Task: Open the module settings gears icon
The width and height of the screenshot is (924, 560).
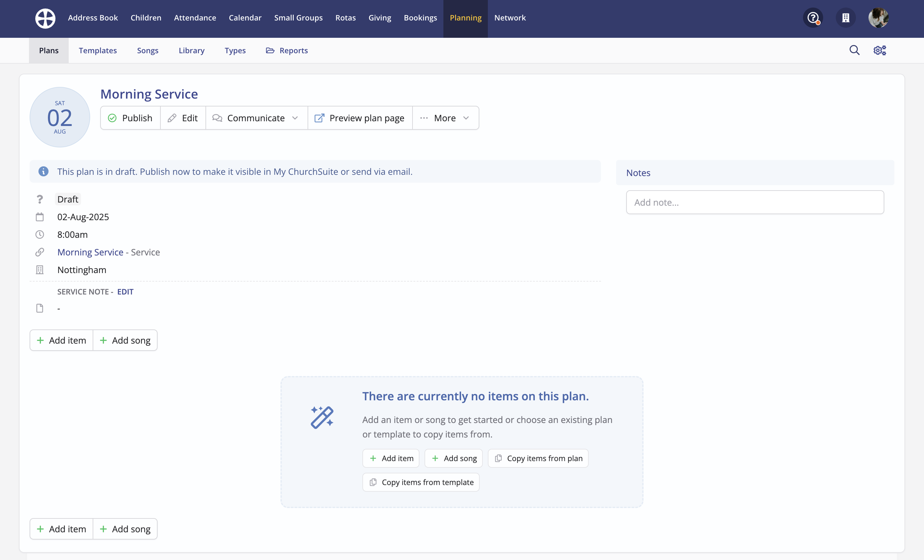Action: pyautogui.click(x=879, y=50)
